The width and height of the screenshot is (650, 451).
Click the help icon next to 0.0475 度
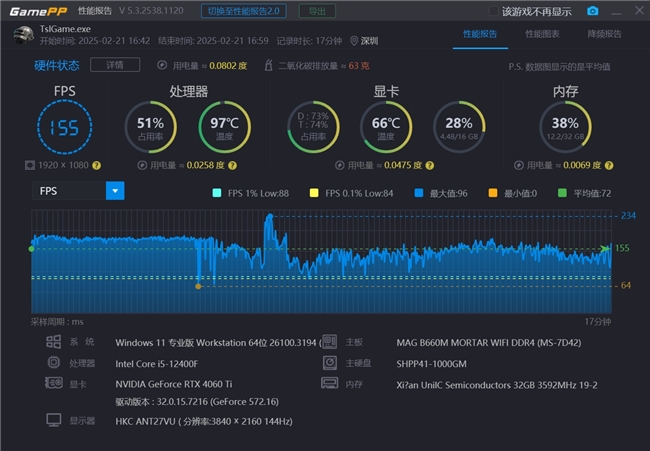point(430,165)
